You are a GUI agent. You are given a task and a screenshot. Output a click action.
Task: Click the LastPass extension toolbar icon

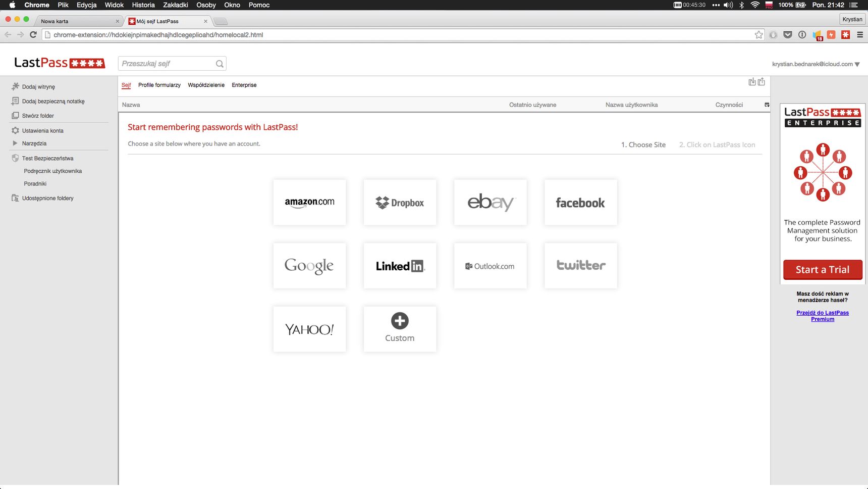(846, 35)
